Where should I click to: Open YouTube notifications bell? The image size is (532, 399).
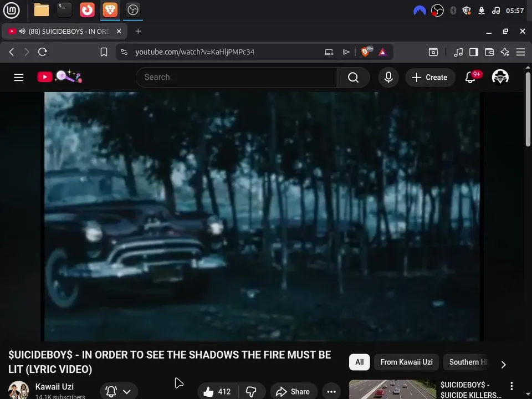(470, 78)
